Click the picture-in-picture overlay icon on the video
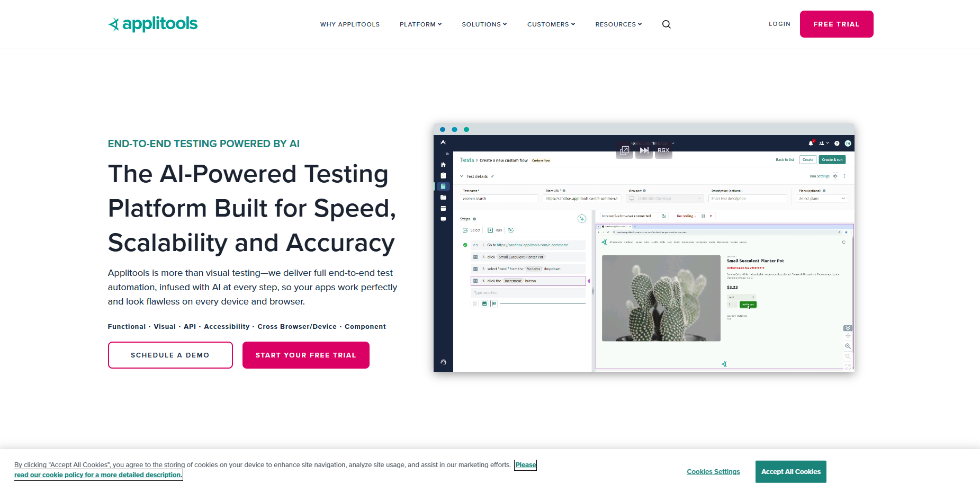This screenshot has width=980, height=492. coord(625,150)
